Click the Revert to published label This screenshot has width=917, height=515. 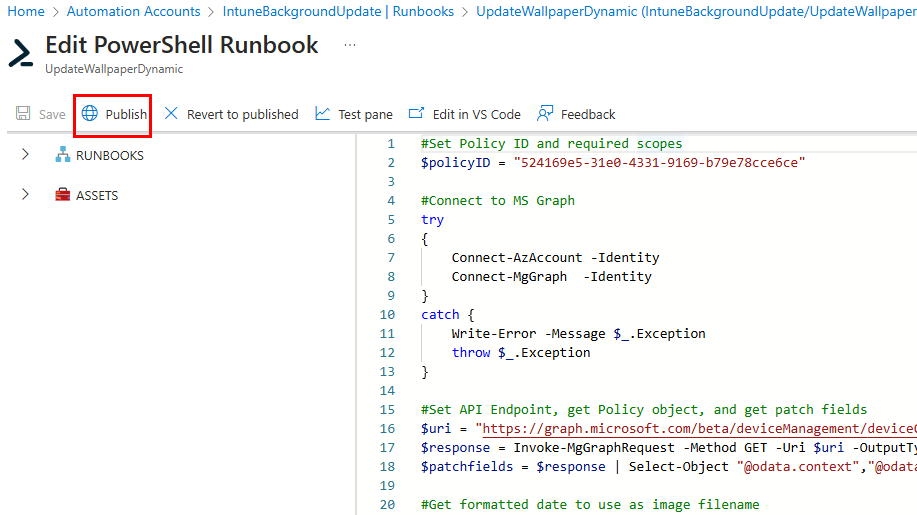pos(242,114)
